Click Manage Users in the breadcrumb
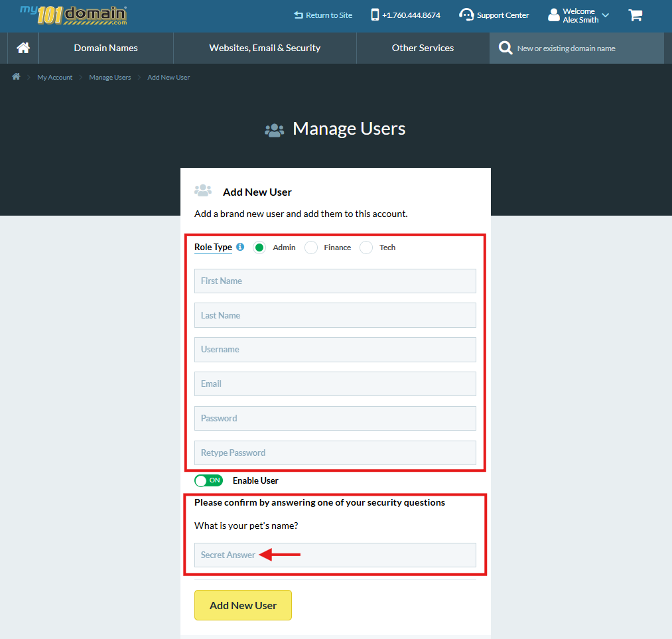This screenshot has width=672, height=639. tap(109, 77)
